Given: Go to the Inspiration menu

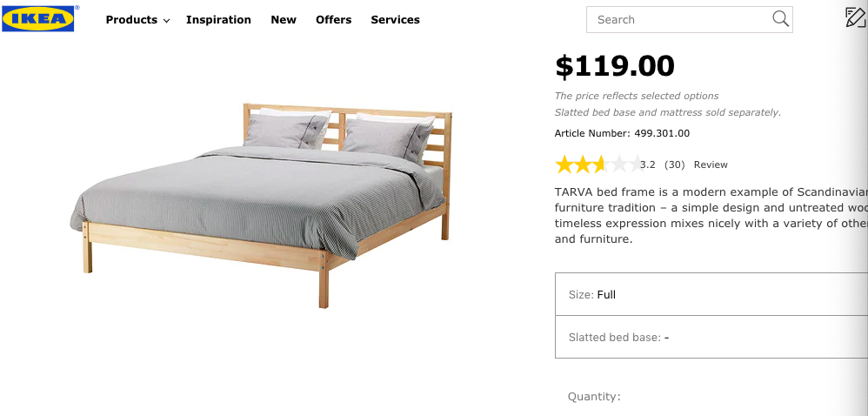Looking at the screenshot, I should pos(218,20).
